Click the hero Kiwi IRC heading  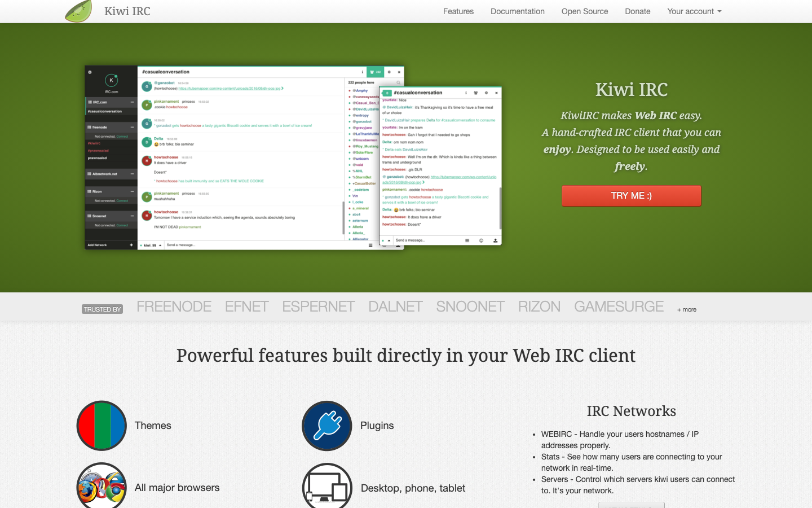632,90
